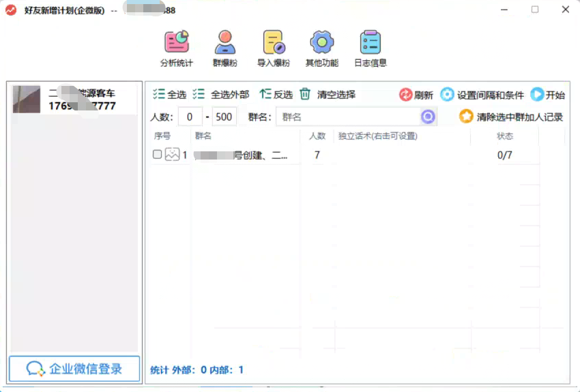Screen dimensions: 580x392
Task: Open 设置间隔和条件 settings
Action: pyautogui.click(x=482, y=95)
